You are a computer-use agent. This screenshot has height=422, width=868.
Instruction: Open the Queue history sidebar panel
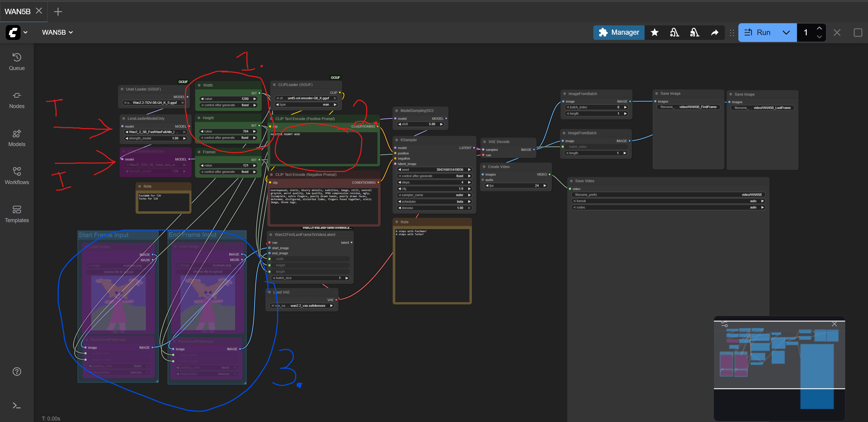pos(17,62)
